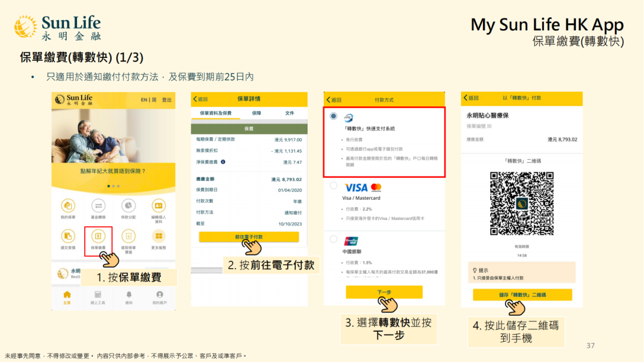Open the 更多服務 more services icon
This screenshot has width=644, height=362.
159,236
